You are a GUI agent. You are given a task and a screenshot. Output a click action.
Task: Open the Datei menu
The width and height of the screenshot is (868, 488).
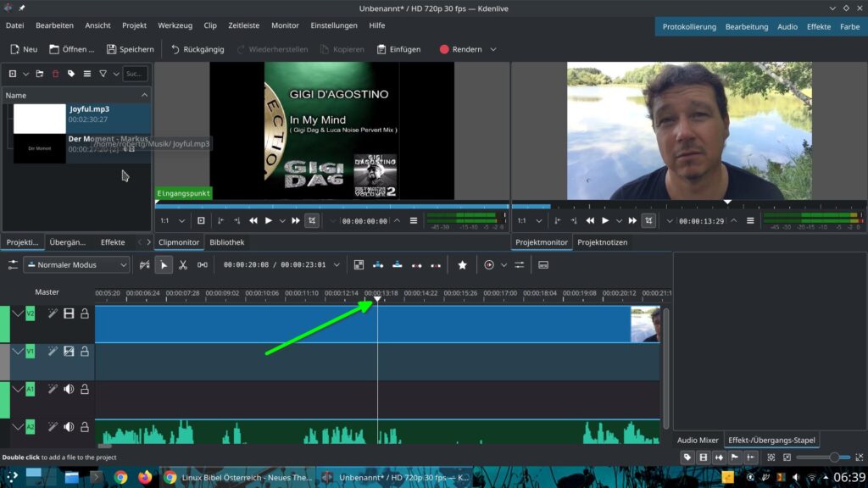pos(15,25)
